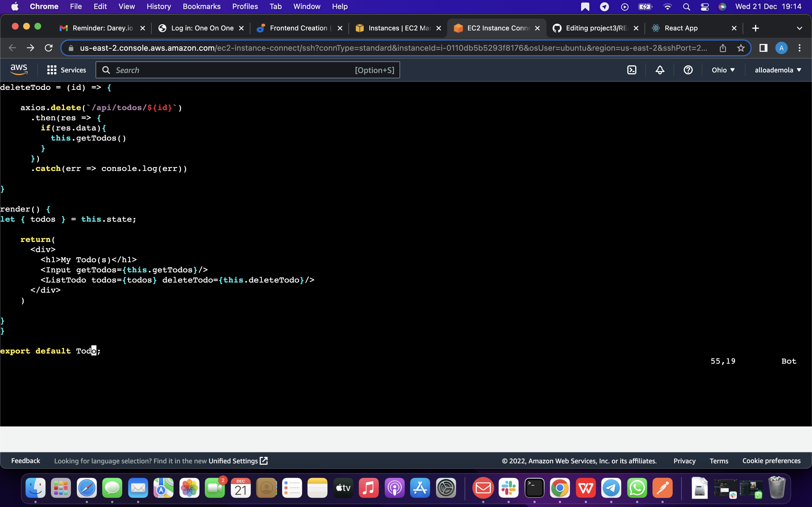Click the AWS logo

click(19, 69)
